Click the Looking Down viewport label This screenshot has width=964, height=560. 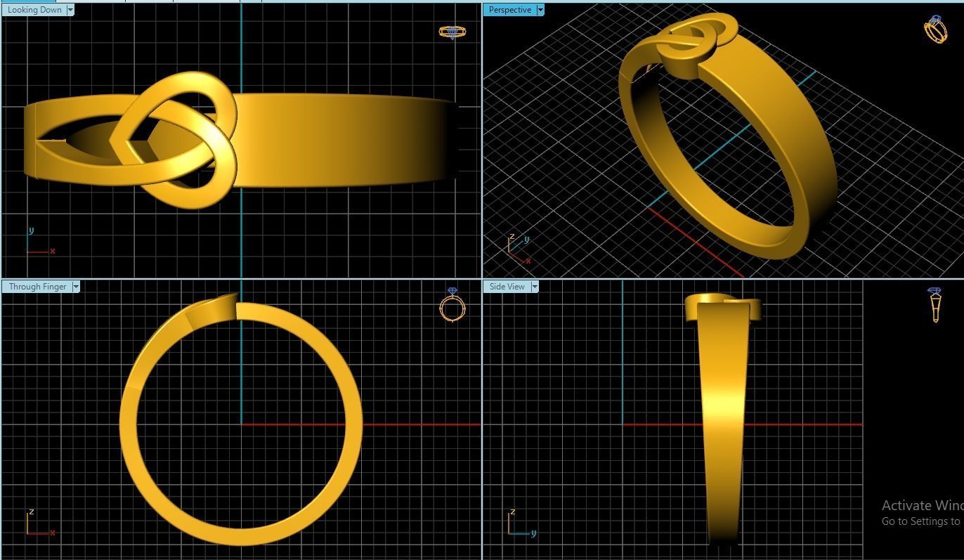pyautogui.click(x=34, y=10)
